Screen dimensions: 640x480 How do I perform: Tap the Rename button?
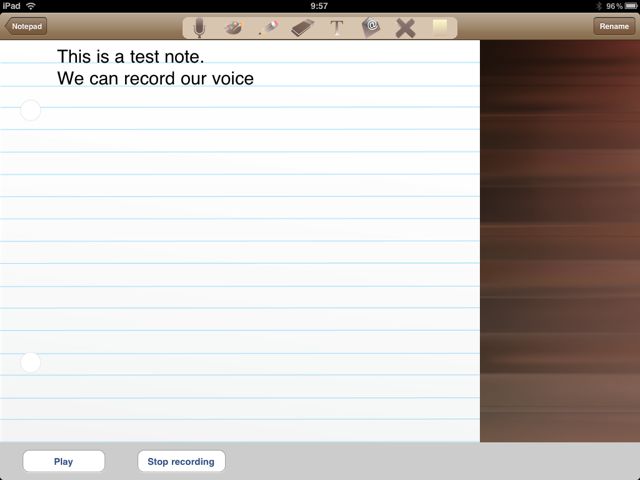614,26
